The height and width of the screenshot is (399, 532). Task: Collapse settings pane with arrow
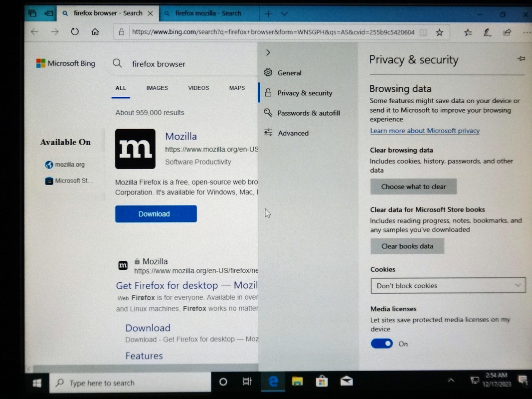[268, 52]
